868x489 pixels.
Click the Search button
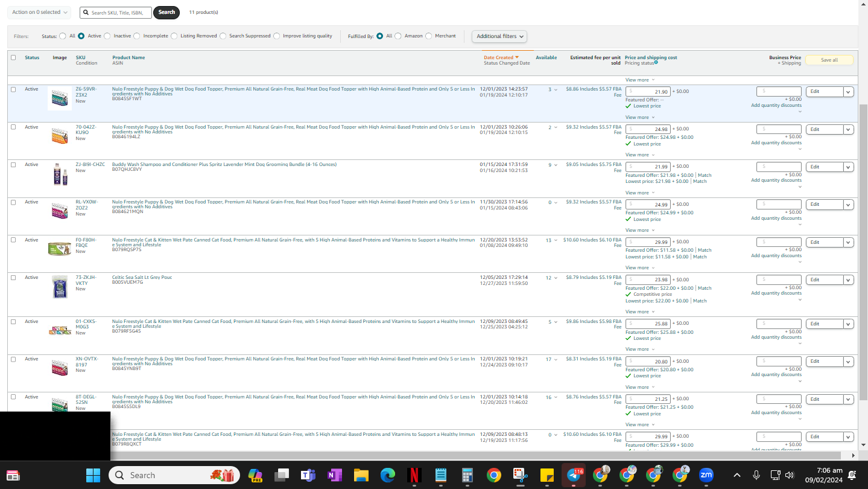(166, 12)
